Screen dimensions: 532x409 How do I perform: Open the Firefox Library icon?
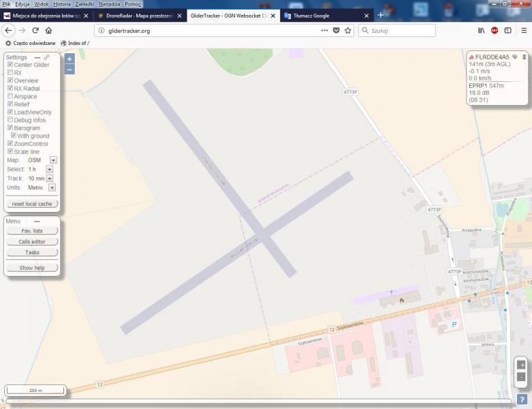(x=481, y=31)
